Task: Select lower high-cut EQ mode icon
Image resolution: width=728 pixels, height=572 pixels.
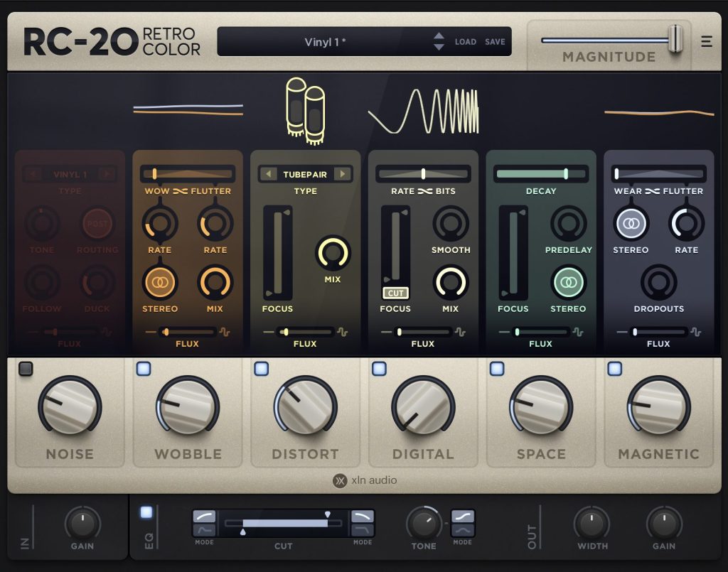Action: (362, 530)
